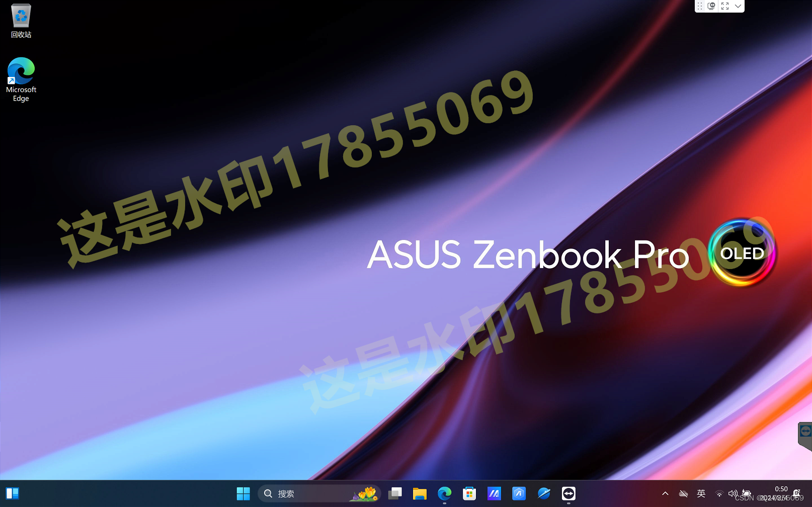Grab the remote toolbar six-dot handle
Viewport: 812px width, 507px height.
pyautogui.click(x=700, y=6)
